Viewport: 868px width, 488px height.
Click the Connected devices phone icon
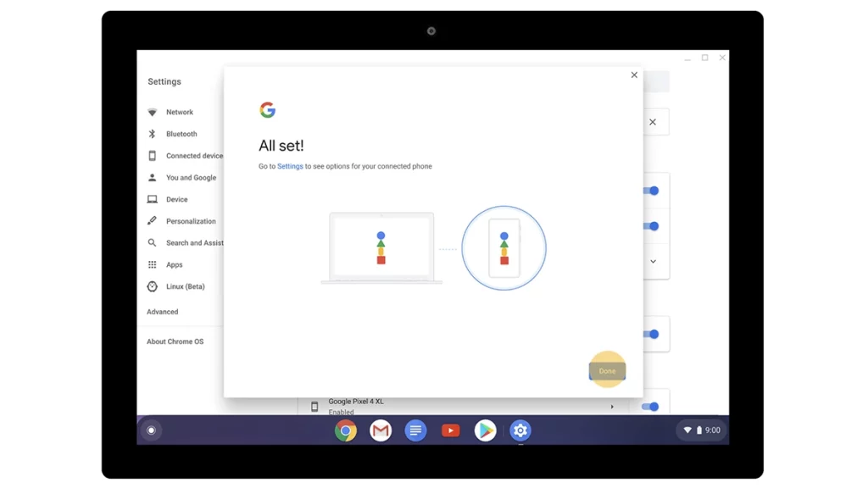pos(153,156)
